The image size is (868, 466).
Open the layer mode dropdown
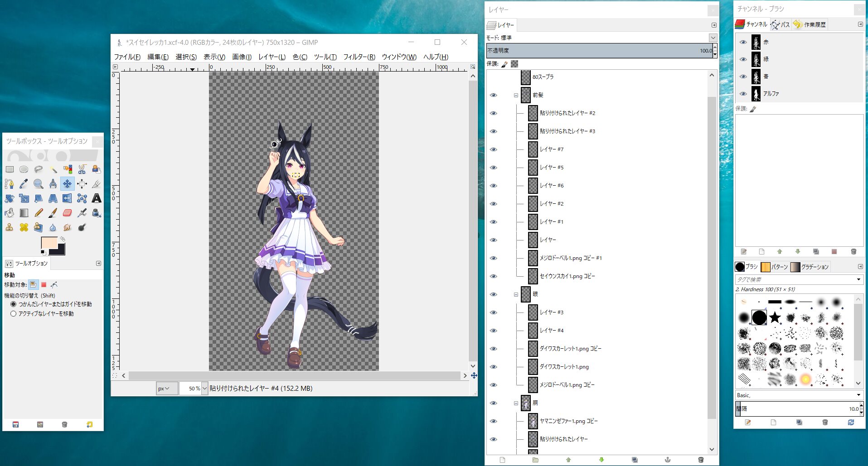click(x=713, y=38)
